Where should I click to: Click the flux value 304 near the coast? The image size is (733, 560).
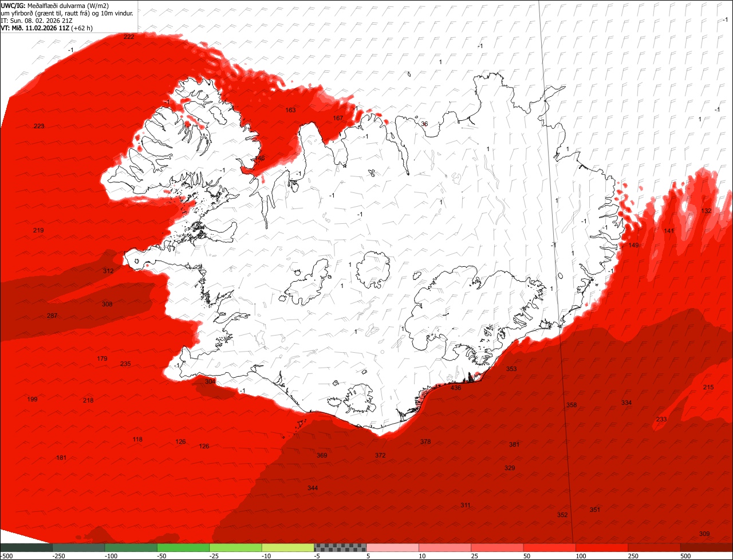[210, 381]
